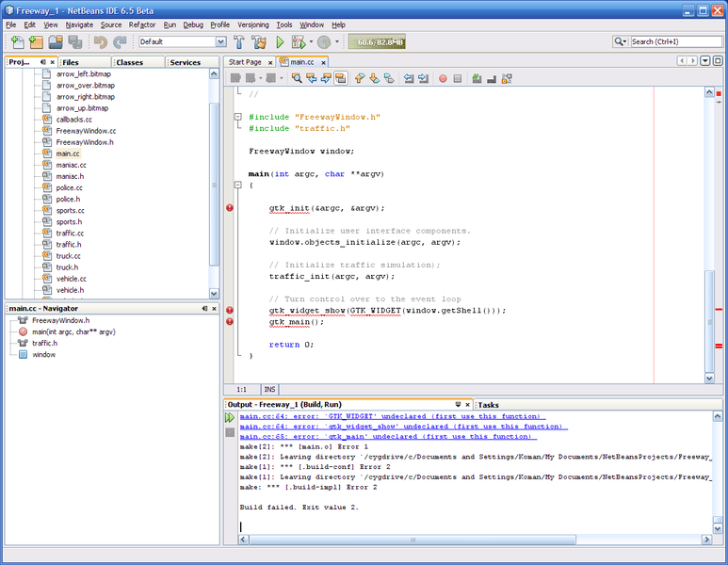The width and height of the screenshot is (728, 565).
Task: Click the Clean and Build hammer-broom icon
Action: point(259,42)
